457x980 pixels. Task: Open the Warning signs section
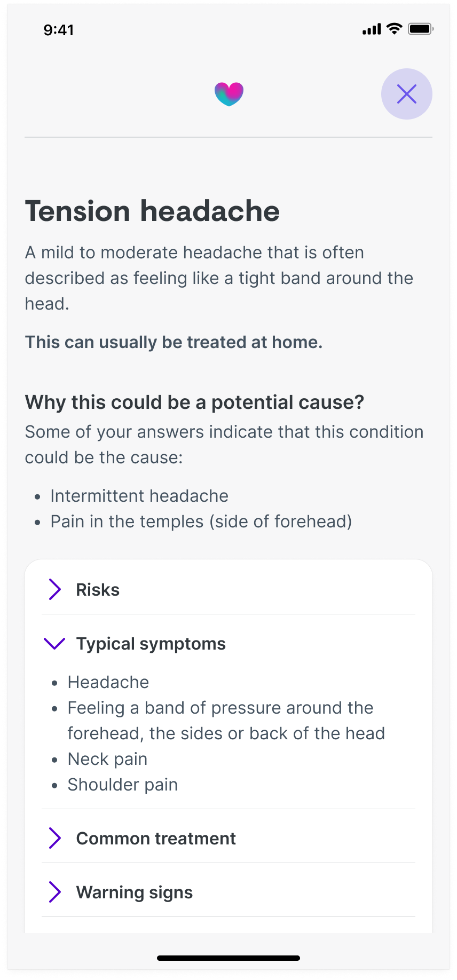(134, 892)
